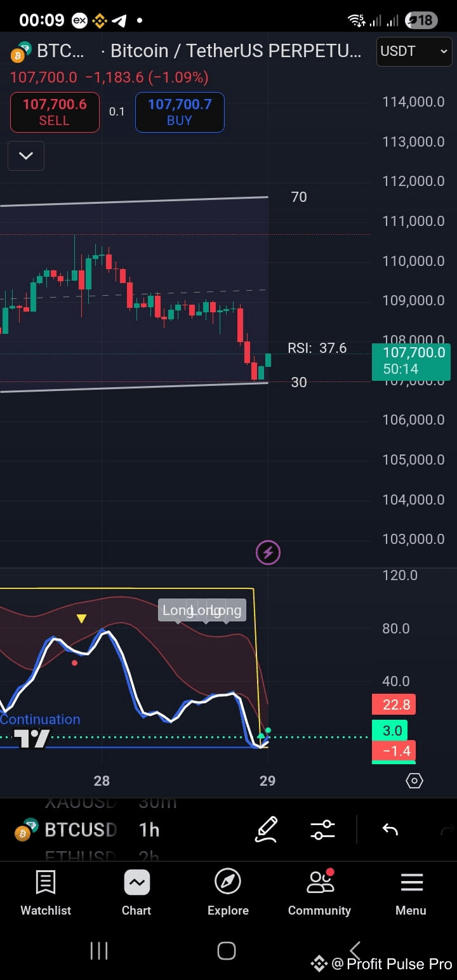
Task: Tap the undo arrow icon
Action: click(x=390, y=830)
